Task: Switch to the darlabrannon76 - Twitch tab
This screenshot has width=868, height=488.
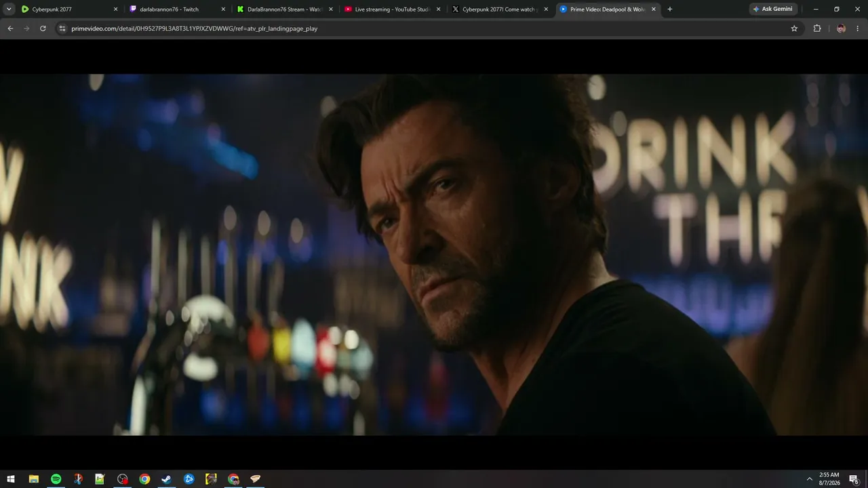Action: (177, 9)
